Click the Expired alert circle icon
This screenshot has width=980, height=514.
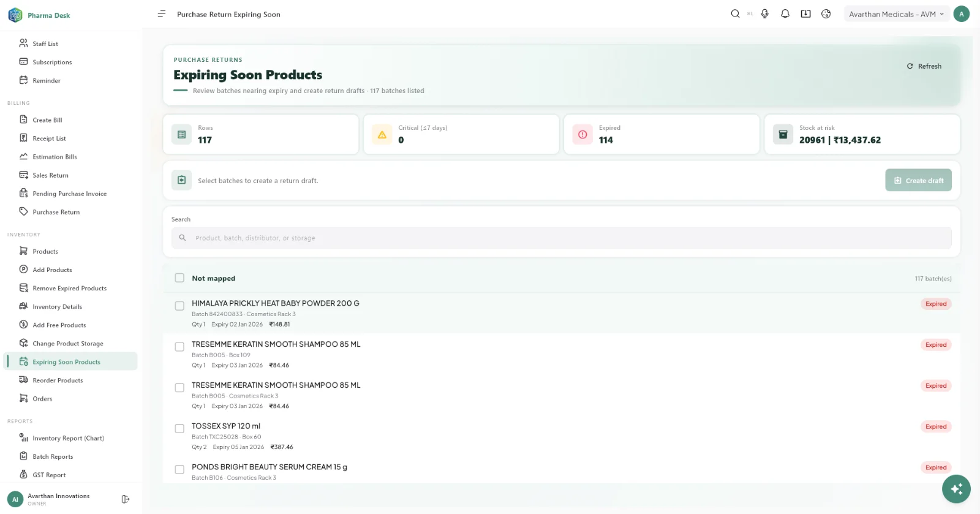(582, 134)
